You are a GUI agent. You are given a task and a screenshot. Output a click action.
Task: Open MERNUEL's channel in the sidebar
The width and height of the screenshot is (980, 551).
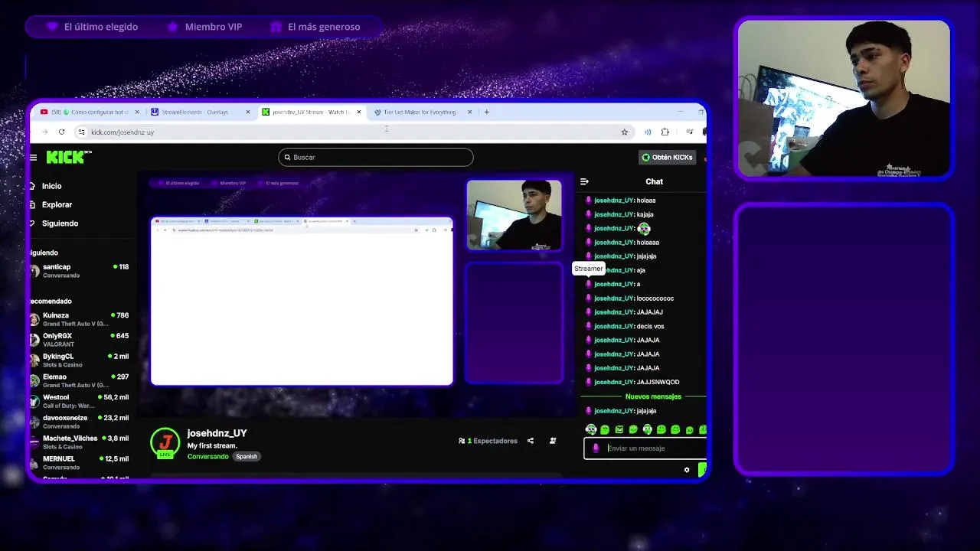coord(80,463)
